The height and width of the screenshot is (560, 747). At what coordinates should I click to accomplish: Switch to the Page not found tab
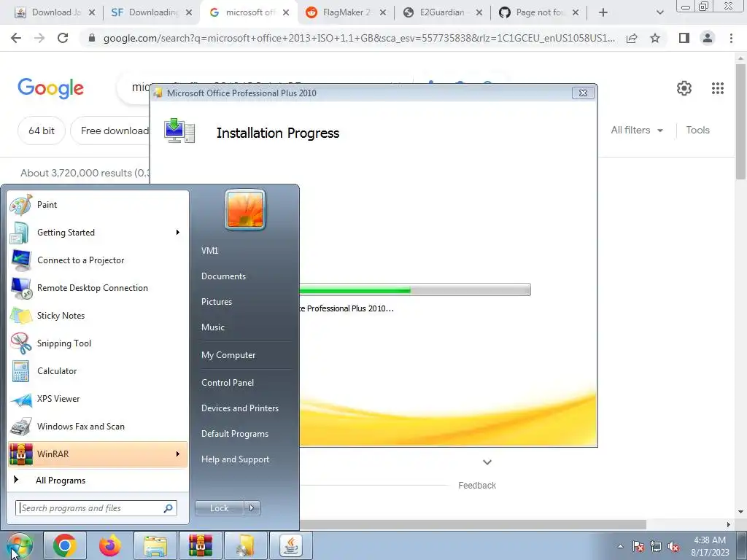click(538, 12)
